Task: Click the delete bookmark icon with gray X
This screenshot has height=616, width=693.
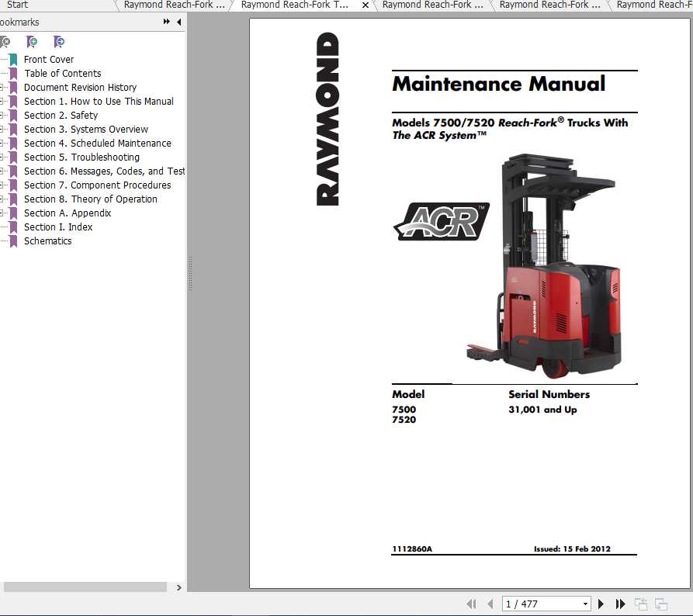Action: pos(5,42)
